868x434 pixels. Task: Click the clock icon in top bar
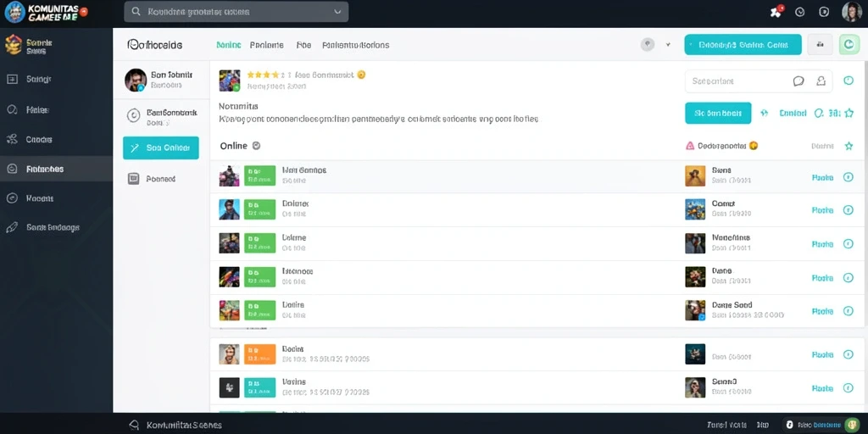pos(800,12)
